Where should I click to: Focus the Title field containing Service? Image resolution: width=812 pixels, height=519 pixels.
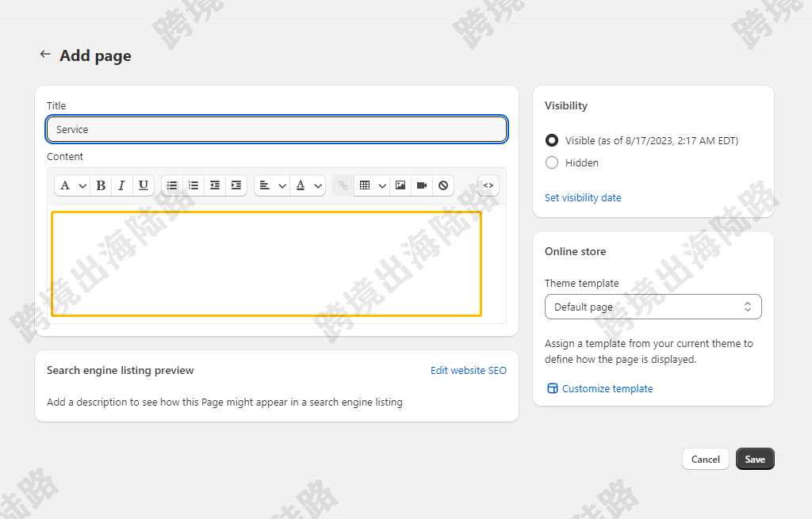point(277,129)
